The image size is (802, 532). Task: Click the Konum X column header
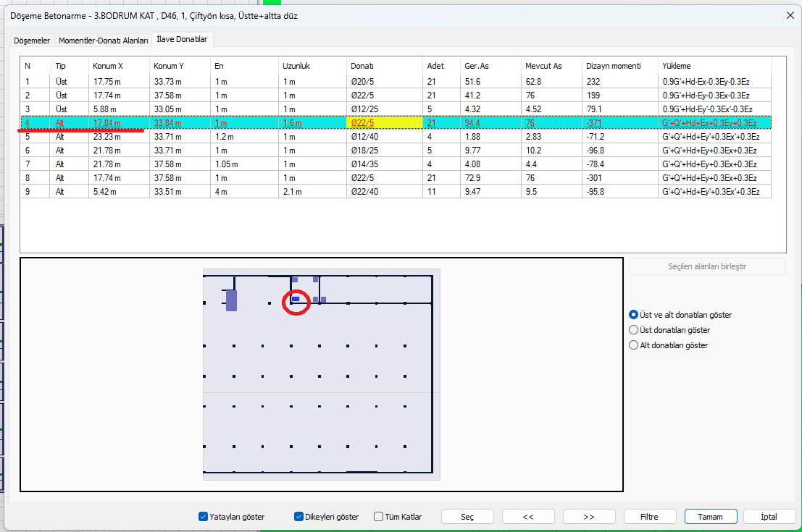119,66
